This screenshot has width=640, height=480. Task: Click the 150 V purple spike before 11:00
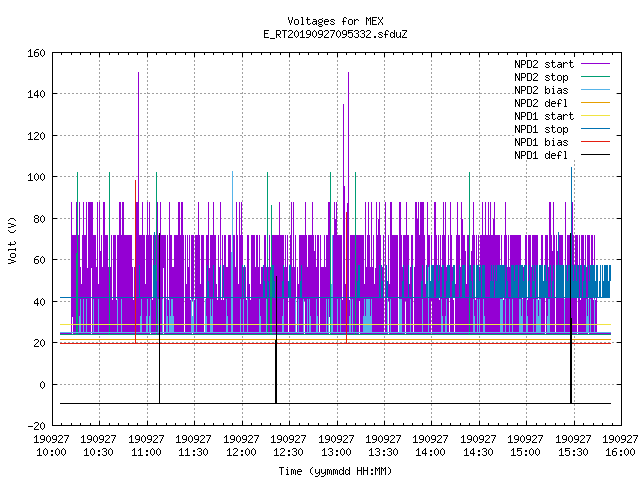138,137
